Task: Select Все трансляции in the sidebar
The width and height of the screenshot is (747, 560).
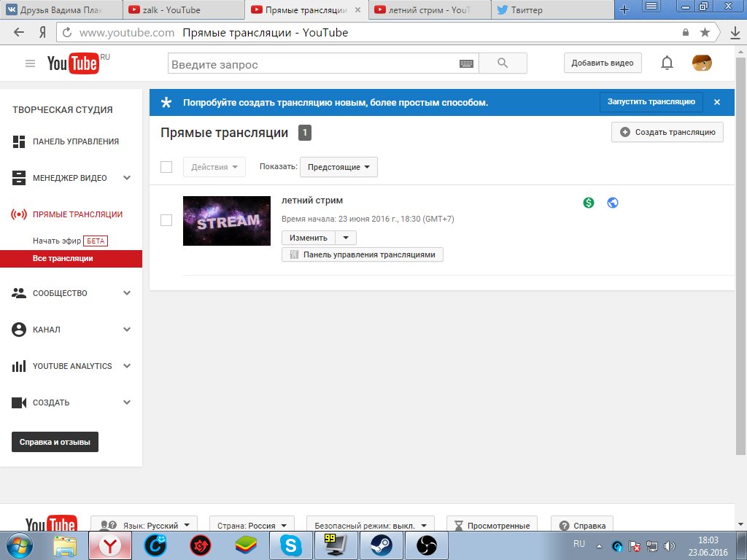Action: [63, 258]
